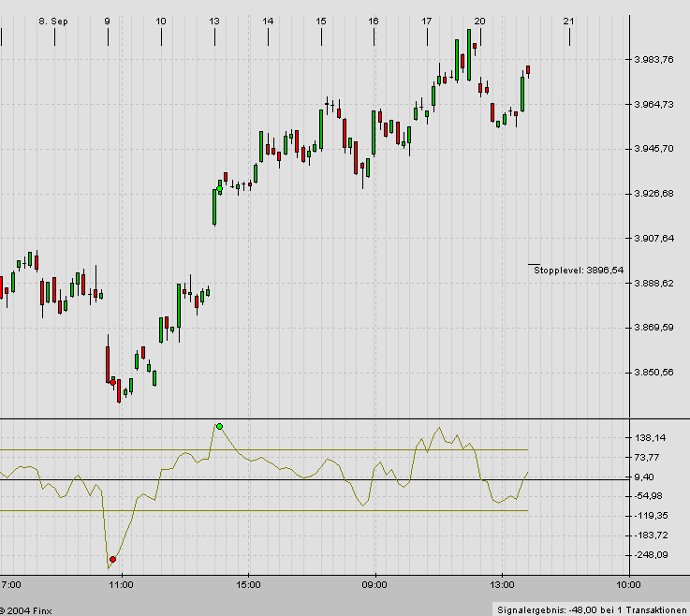Screen dimensions: 690x616
Task: Click the 11:00 time label on the bottom axis
Action: coord(121,584)
